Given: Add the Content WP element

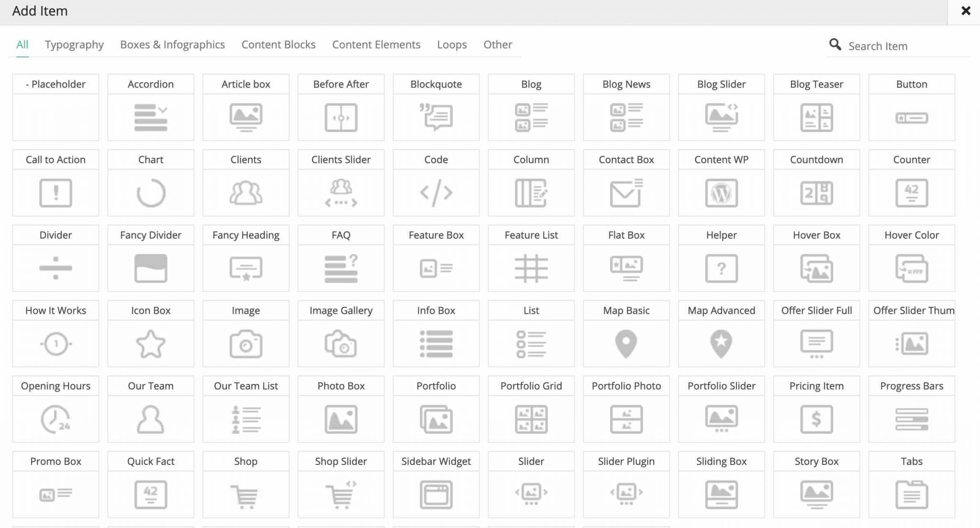Looking at the screenshot, I should click(x=721, y=193).
